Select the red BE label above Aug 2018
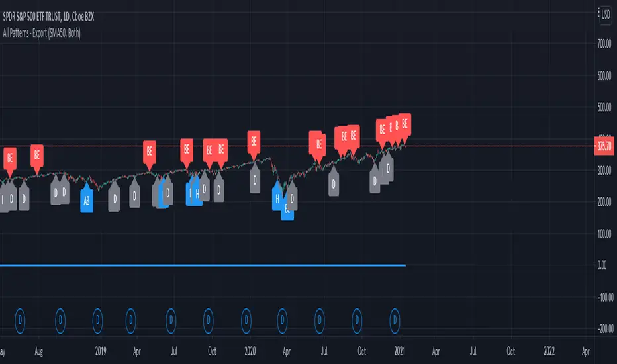The height and width of the screenshot is (364, 617). [37, 155]
